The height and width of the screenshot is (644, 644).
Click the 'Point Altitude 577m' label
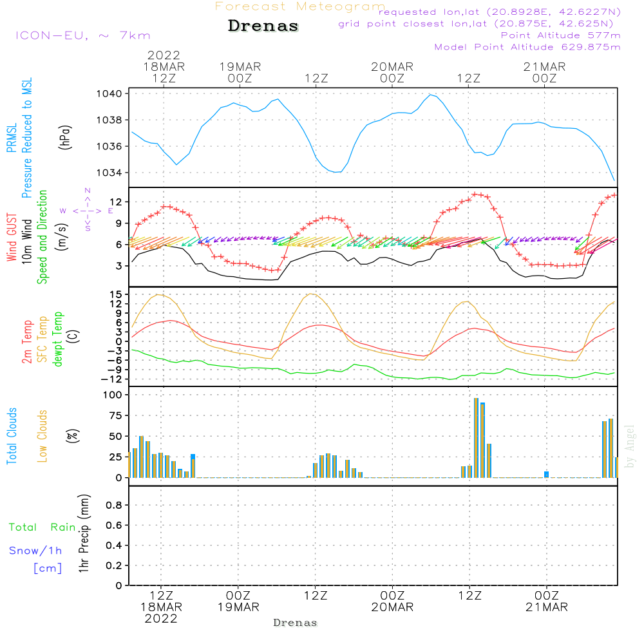tap(561, 35)
